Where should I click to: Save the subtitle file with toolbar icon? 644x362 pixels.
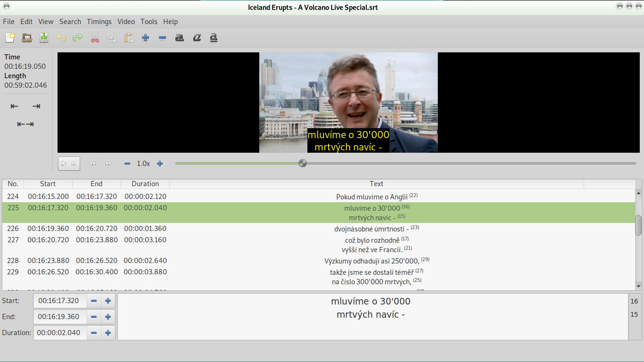pos(44,38)
